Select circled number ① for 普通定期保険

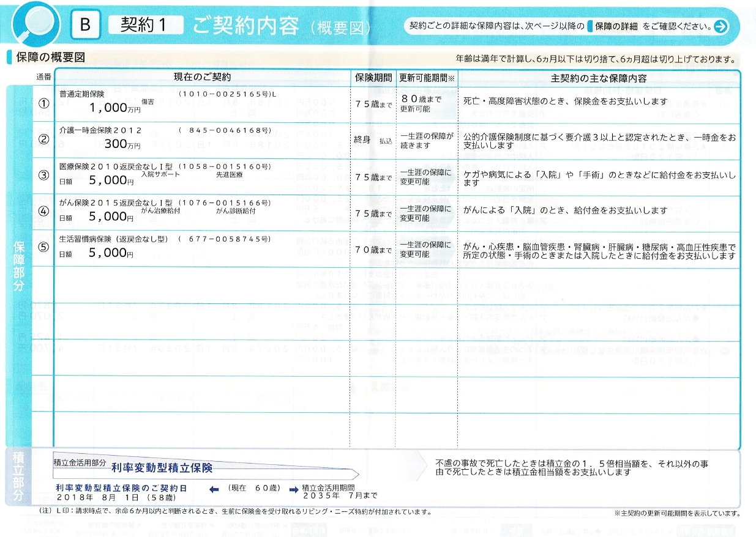(x=43, y=103)
